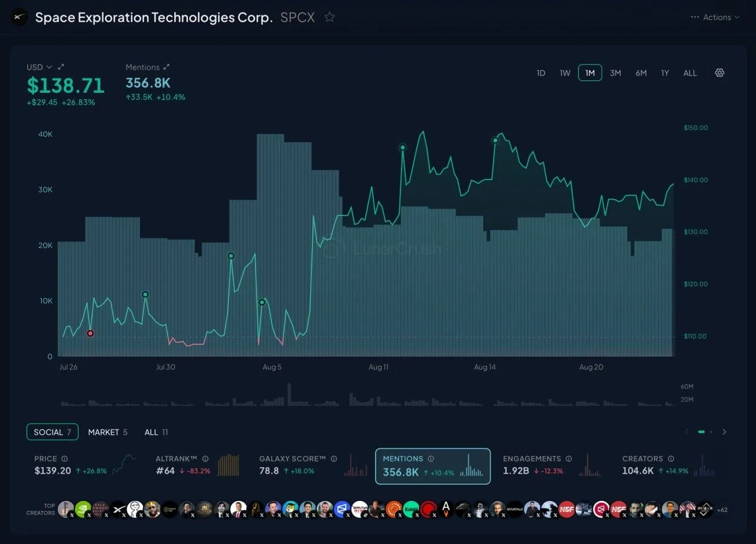Click info icon next to ENGAGEMENTS
The height and width of the screenshot is (544, 756).
tap(569, 458)
